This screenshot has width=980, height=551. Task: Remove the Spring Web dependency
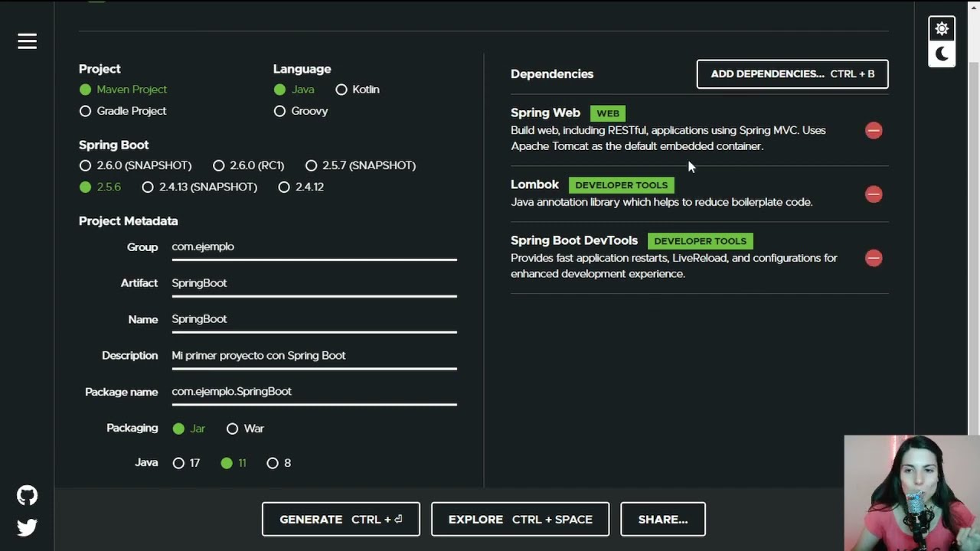874,130
